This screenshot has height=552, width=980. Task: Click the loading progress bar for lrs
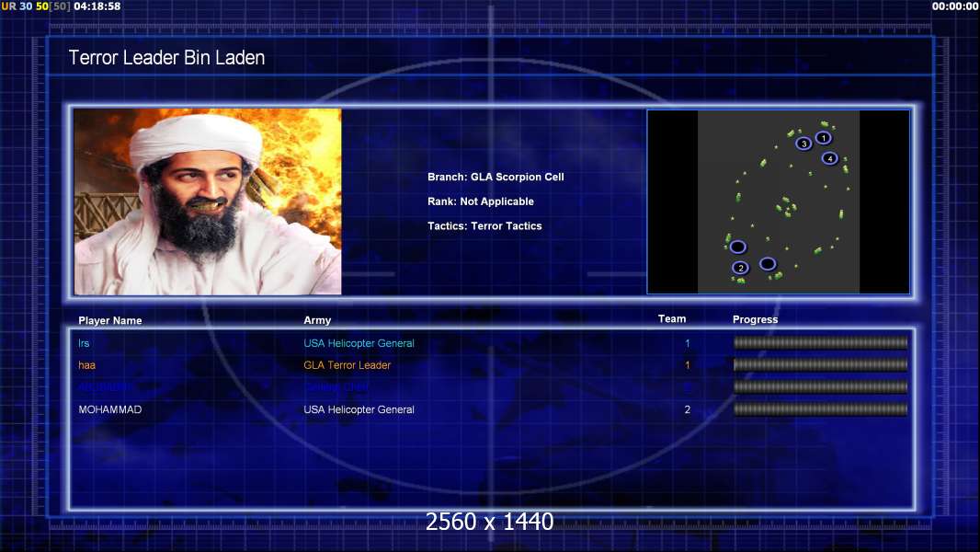(820, 342)
